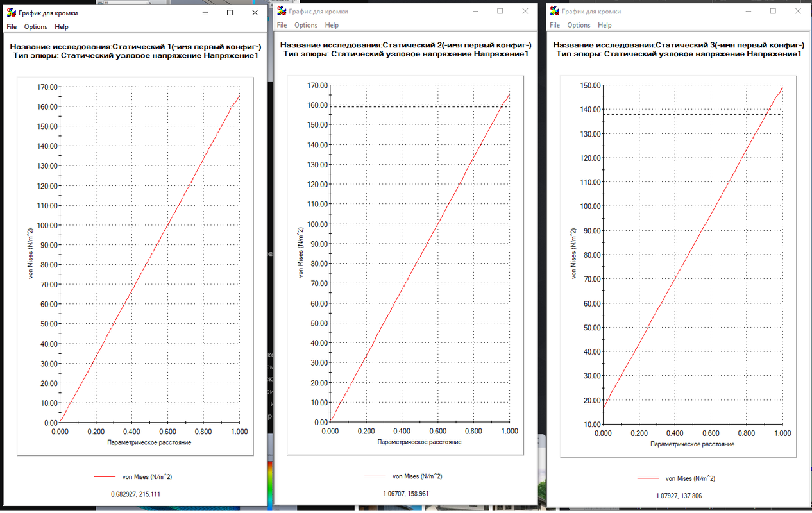
Task: Click Y-axis label von Mises in middle graph
Action: pos(299,254)
